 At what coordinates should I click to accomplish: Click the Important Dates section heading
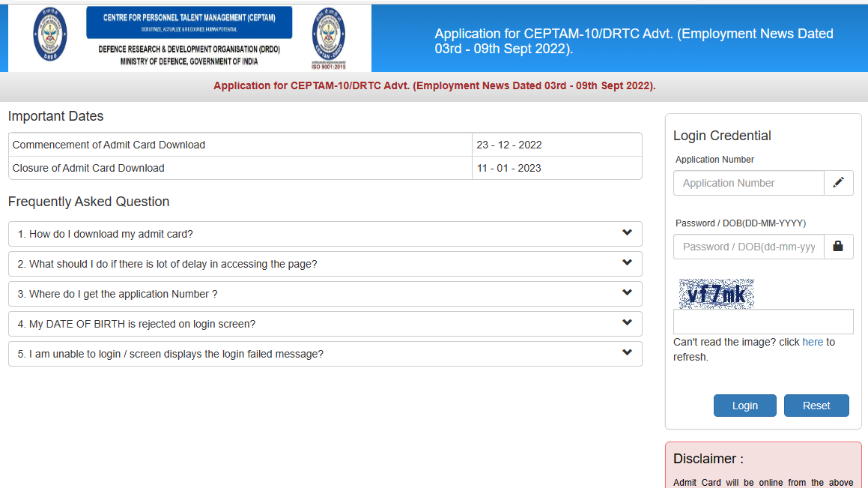(55, 116)
